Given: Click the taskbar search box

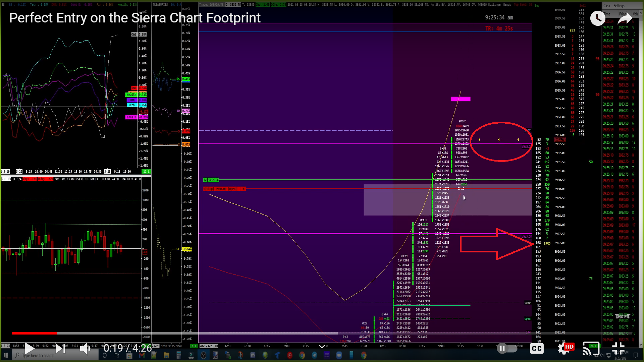Looking at the screenshot, I should click(55, 355).
